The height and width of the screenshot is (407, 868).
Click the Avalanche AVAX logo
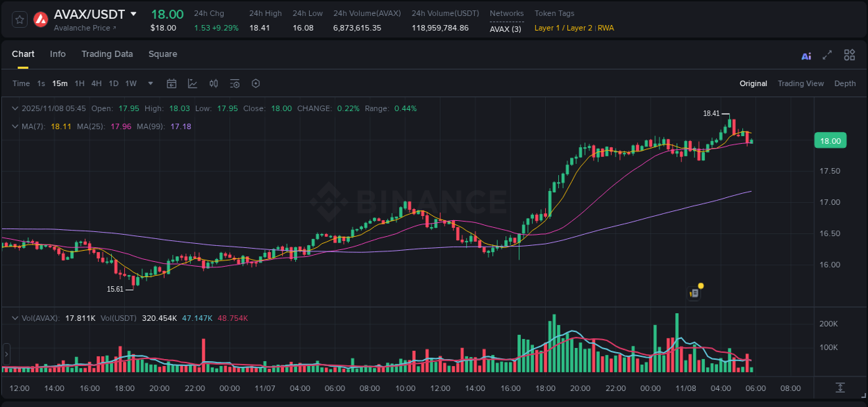40,19
